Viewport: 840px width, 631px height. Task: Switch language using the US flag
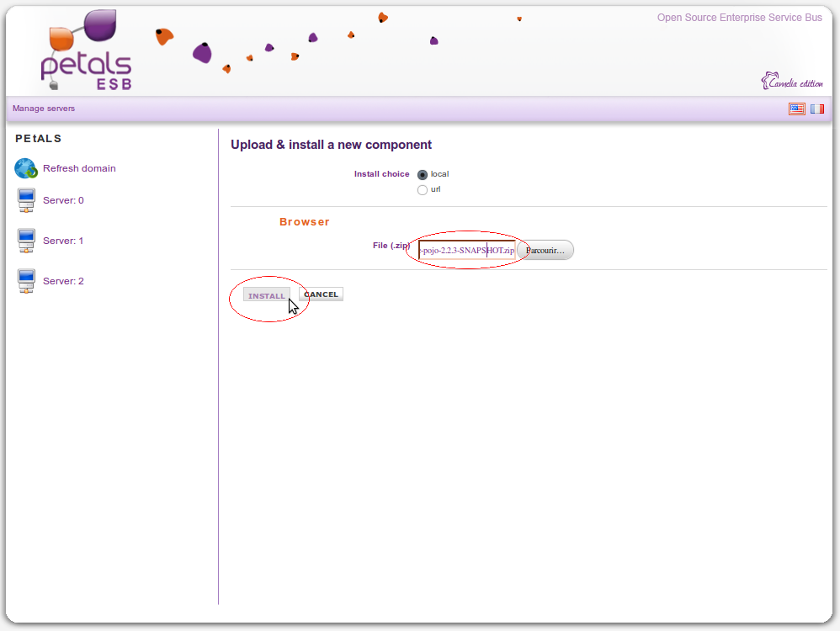[796, 109]
